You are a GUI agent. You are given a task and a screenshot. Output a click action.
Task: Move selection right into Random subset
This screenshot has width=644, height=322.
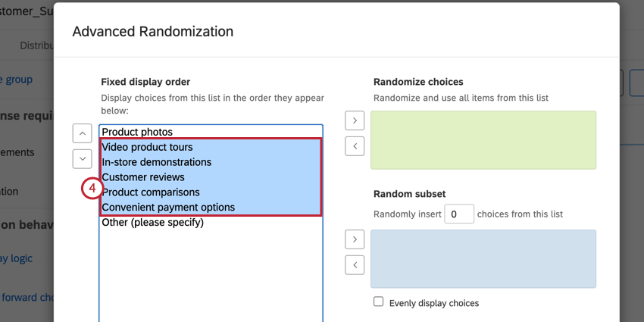click(x=354, y=239)
